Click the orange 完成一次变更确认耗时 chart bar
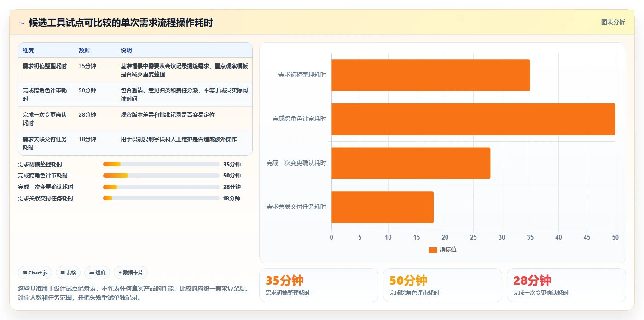 click(411, 163)
